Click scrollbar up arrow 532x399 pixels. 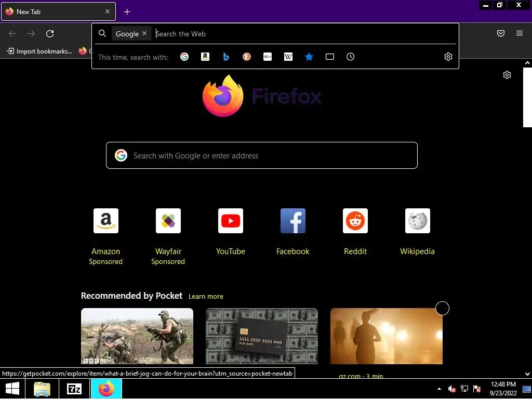(527, 63)
